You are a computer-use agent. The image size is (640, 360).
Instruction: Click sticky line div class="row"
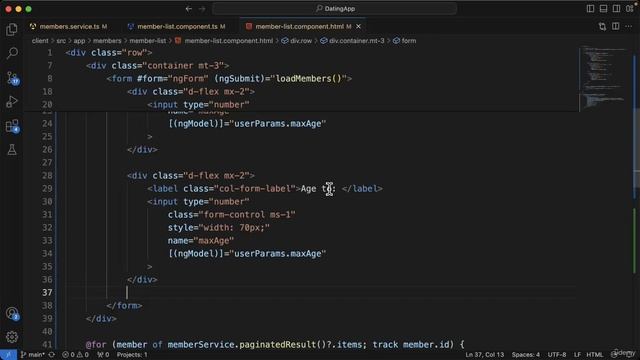(x=109, y=53)
